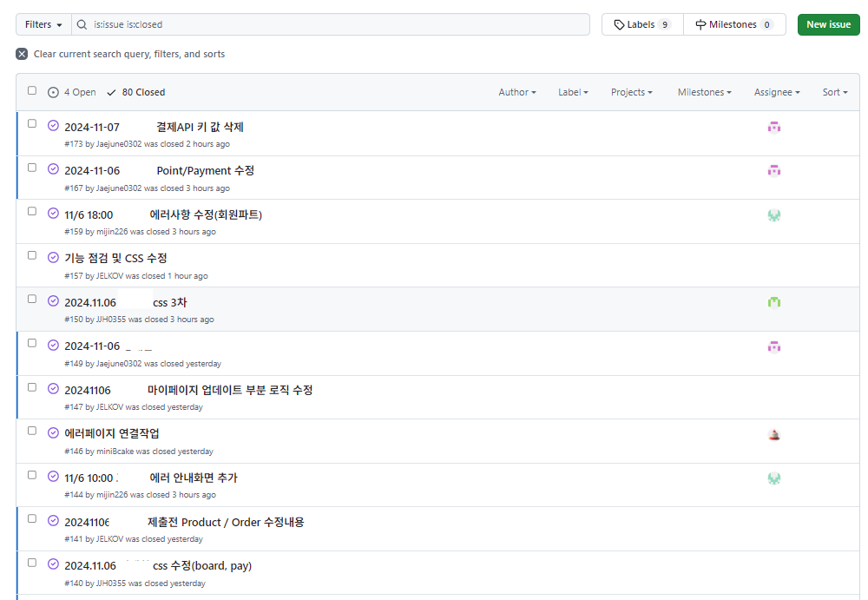Viewport: 868px width, 600px height.
Task: Open the Milestones filter dropdown
Action: (704, 92)
